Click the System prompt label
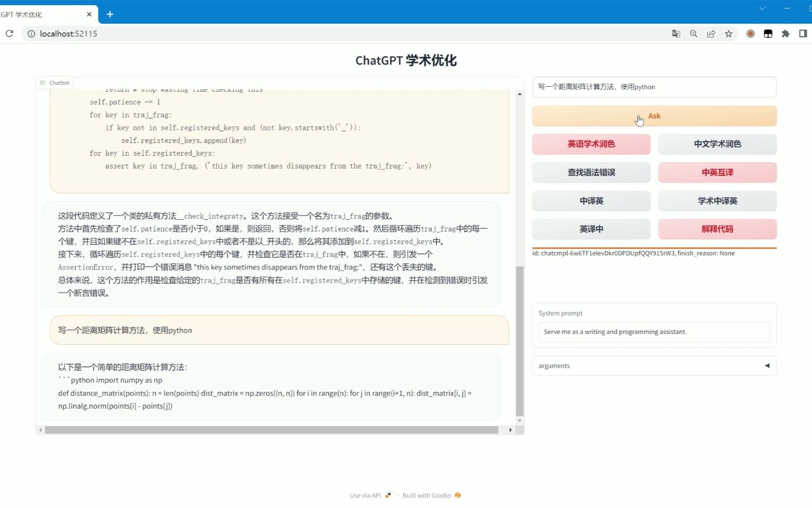The width and height of the screenshot is (812, 508). (561, 313)
